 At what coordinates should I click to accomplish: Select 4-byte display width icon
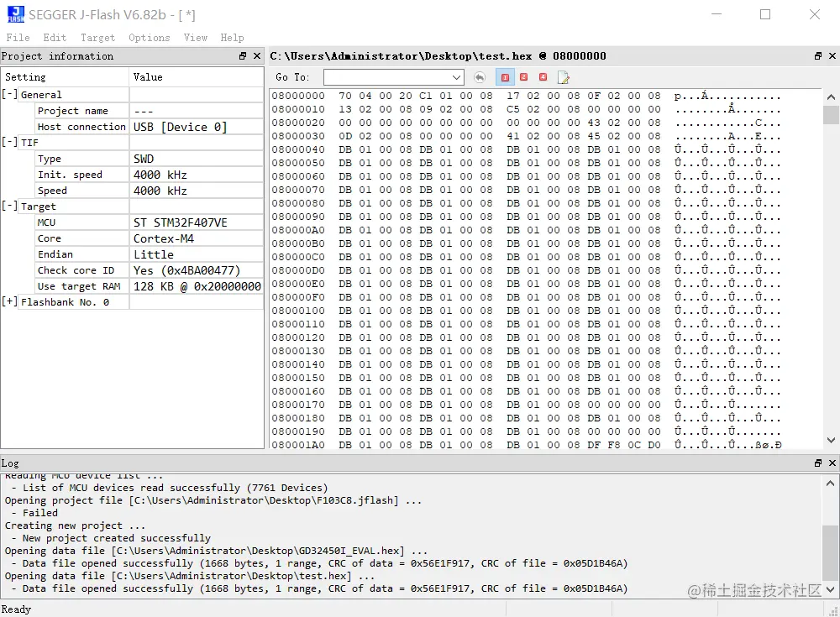pos(543,78)
